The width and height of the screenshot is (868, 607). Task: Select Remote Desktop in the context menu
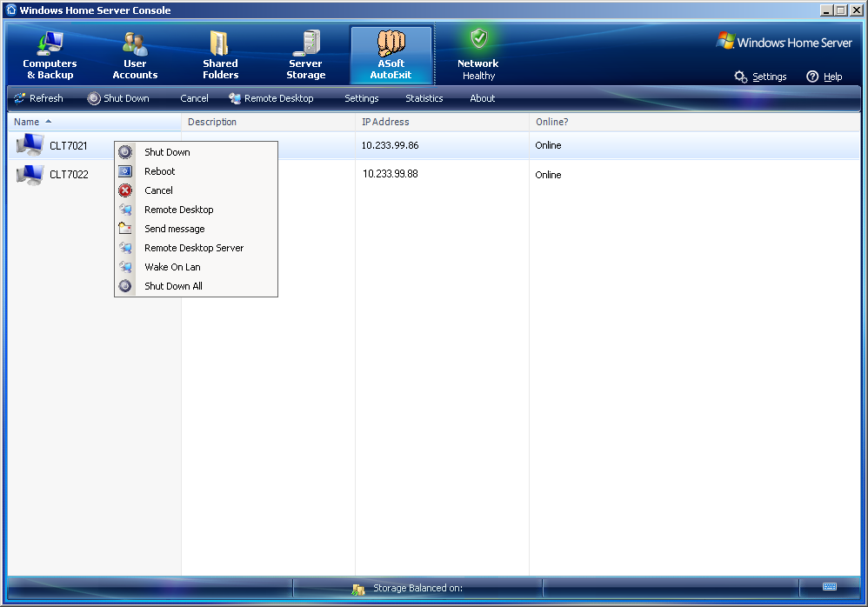point(196,210)
